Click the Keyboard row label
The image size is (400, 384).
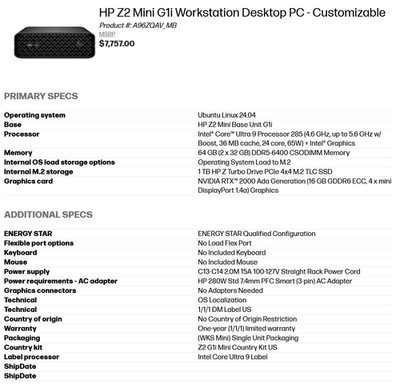20,253
